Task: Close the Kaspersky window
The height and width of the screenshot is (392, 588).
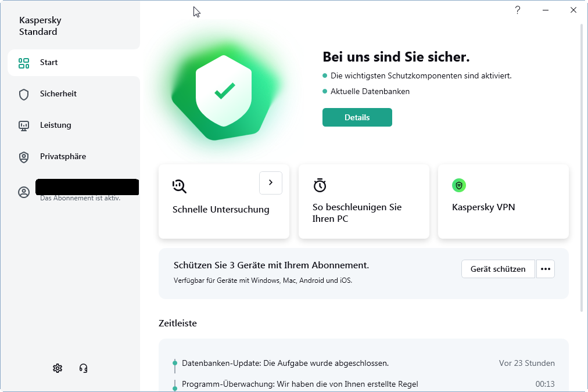Action: [573, 10]
